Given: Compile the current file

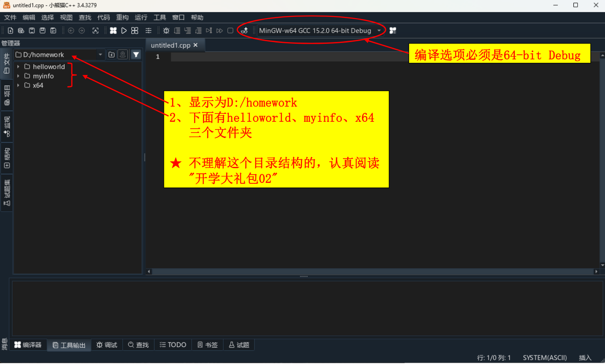Looking at the screenshot, I should click(113, 30).
